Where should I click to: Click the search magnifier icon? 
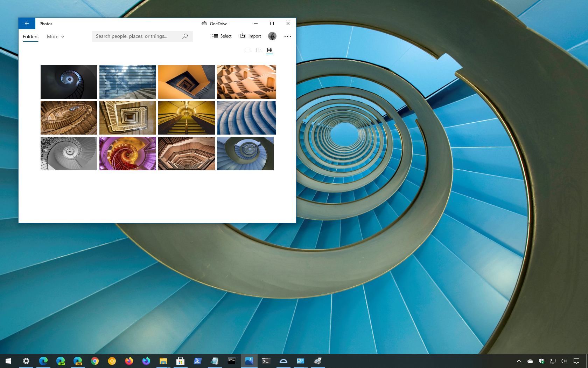185,36
